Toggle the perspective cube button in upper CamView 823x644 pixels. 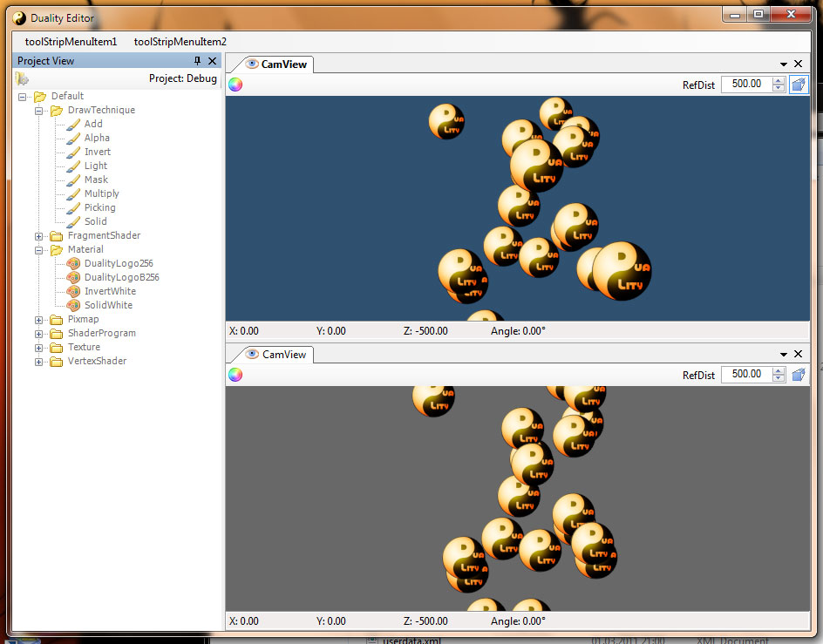click(x=799, y=85)
